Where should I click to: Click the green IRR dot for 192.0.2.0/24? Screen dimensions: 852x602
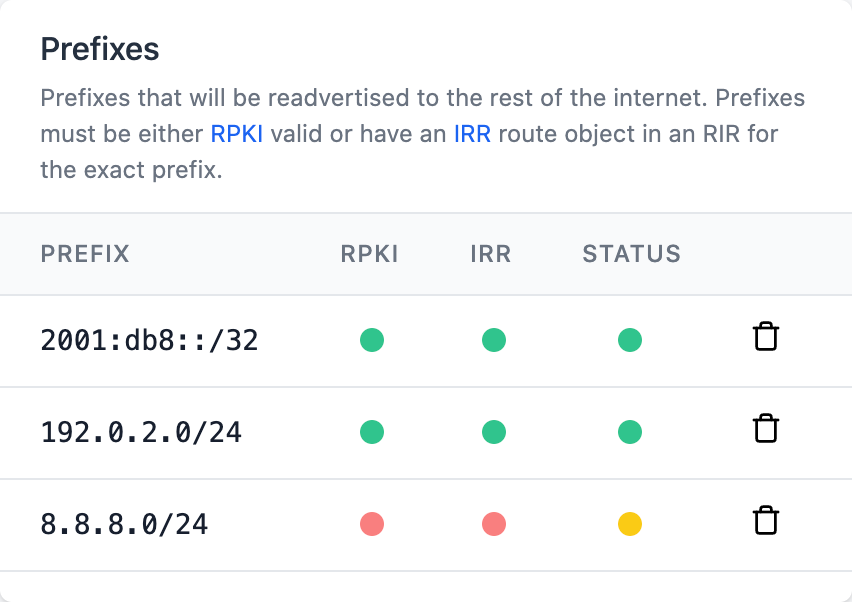(494, 432)
